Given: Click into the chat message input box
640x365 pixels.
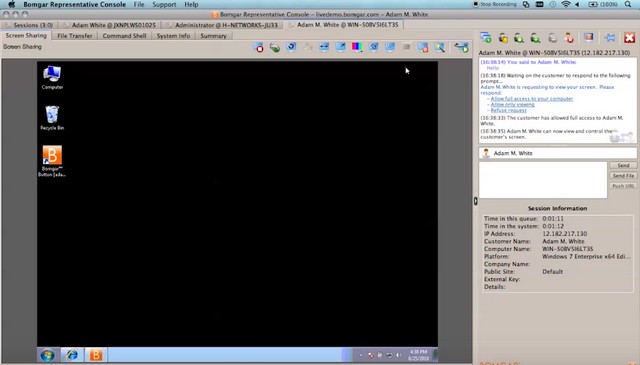Looking at the screenshot, I should pyautogui.click(x=543, y=180).
